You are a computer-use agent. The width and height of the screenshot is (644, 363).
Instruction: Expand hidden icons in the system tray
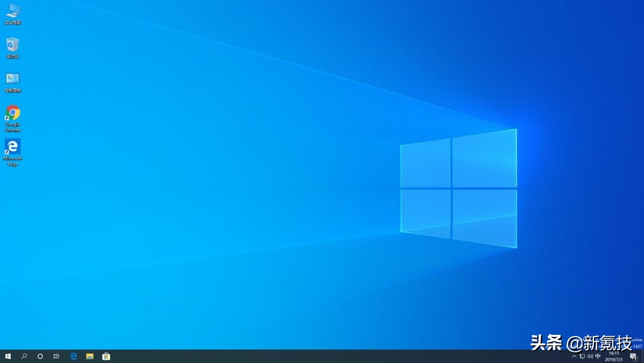click(574, 356)
